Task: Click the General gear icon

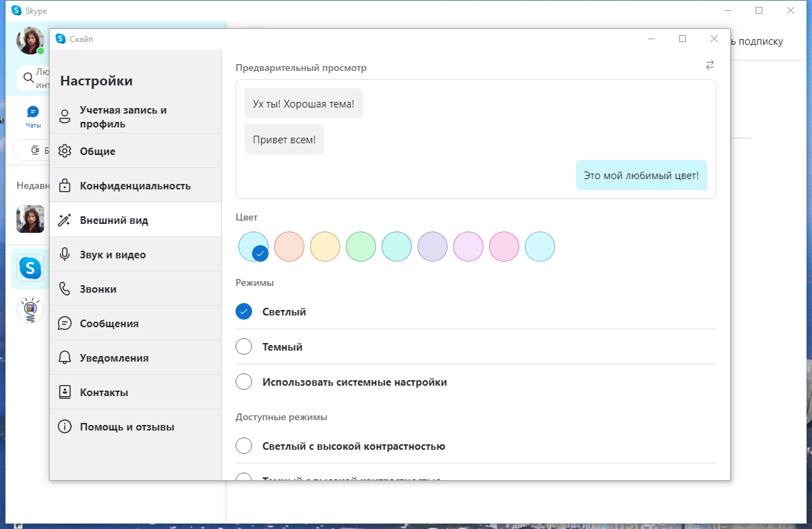Action: 65,151
